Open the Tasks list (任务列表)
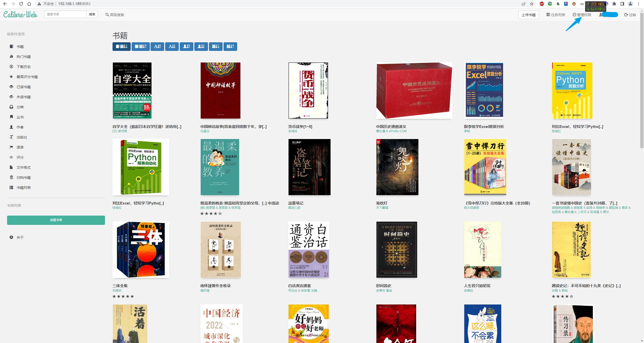644x343 pixels. [x=556, y=15]
